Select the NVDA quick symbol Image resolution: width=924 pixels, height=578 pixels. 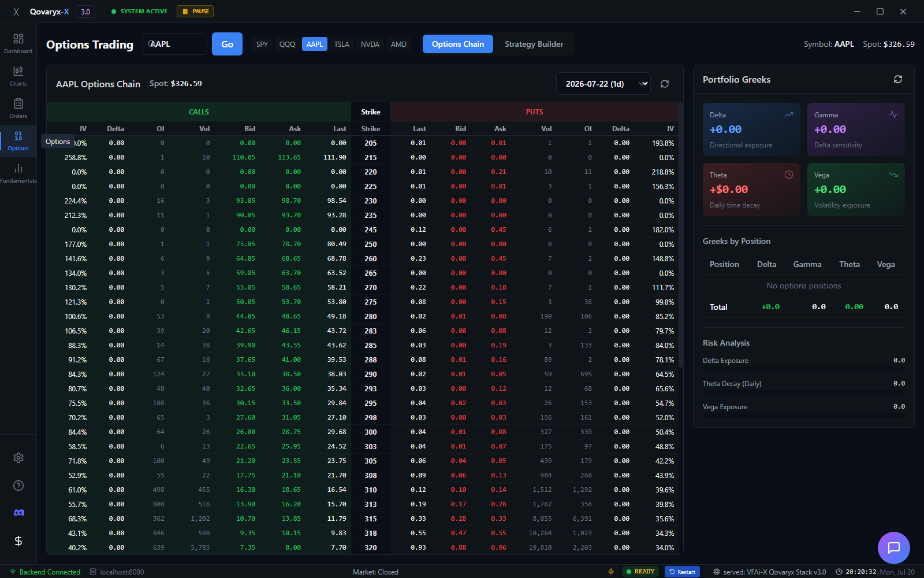pyautogui.click(x=370, y=44)
